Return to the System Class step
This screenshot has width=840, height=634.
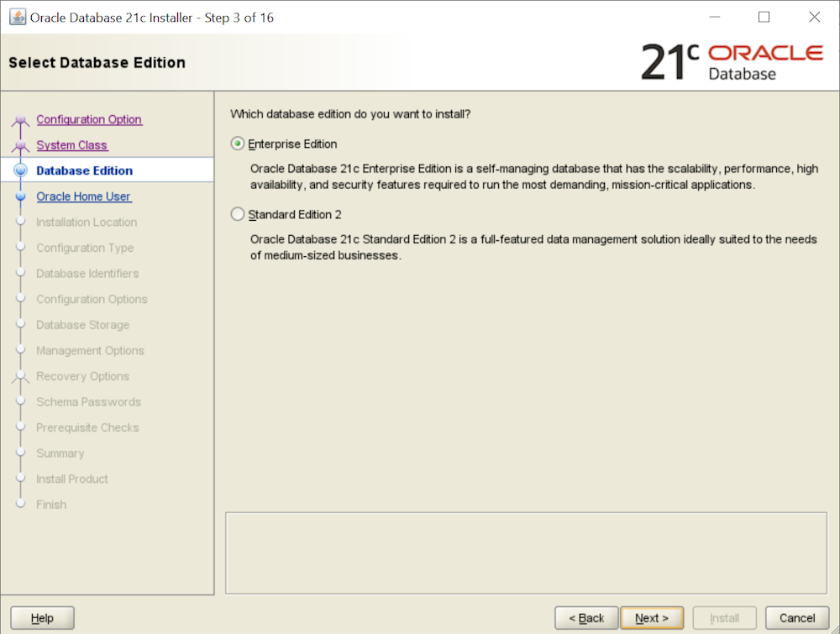click(x=71, y=145)
